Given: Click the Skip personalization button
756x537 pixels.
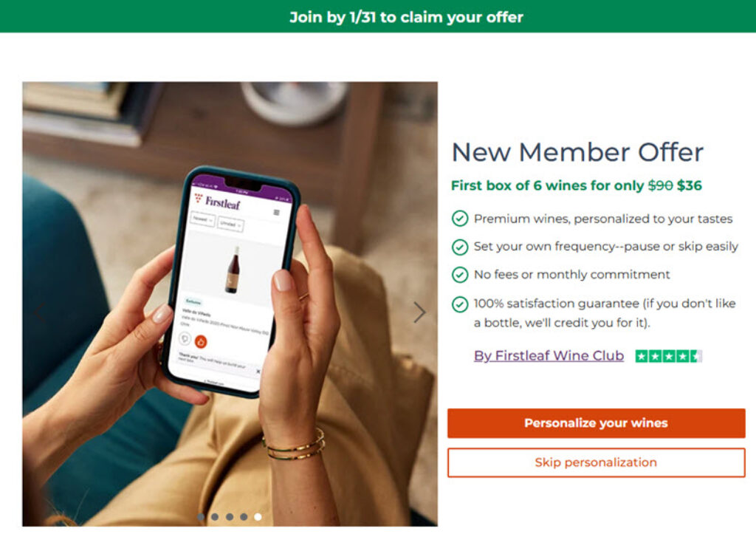Looking at the screenshot, I should tap(596, 462).
